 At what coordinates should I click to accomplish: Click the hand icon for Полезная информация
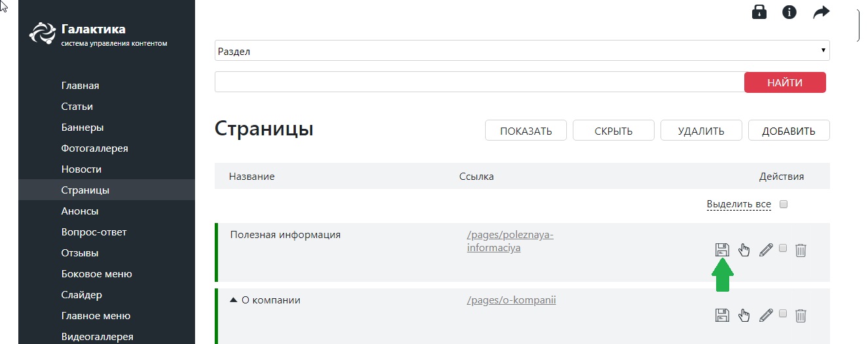pyautogui.click(x=744, y=250)
